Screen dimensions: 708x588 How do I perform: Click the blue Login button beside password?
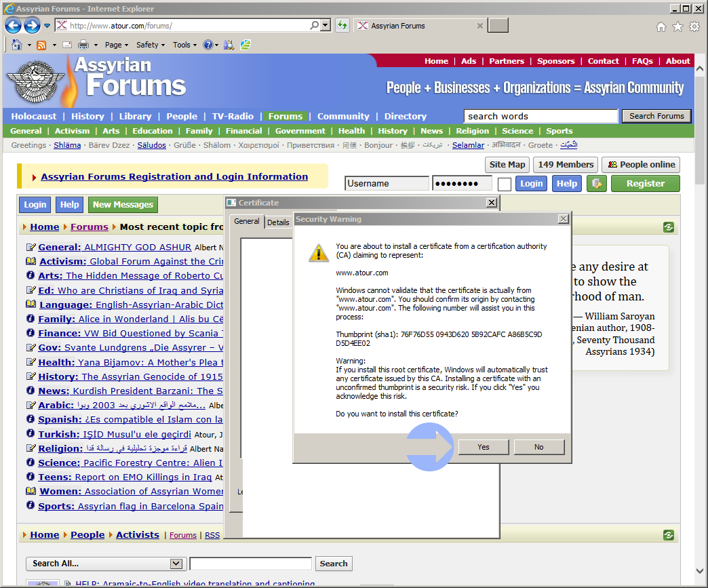[x=531, y=184]
